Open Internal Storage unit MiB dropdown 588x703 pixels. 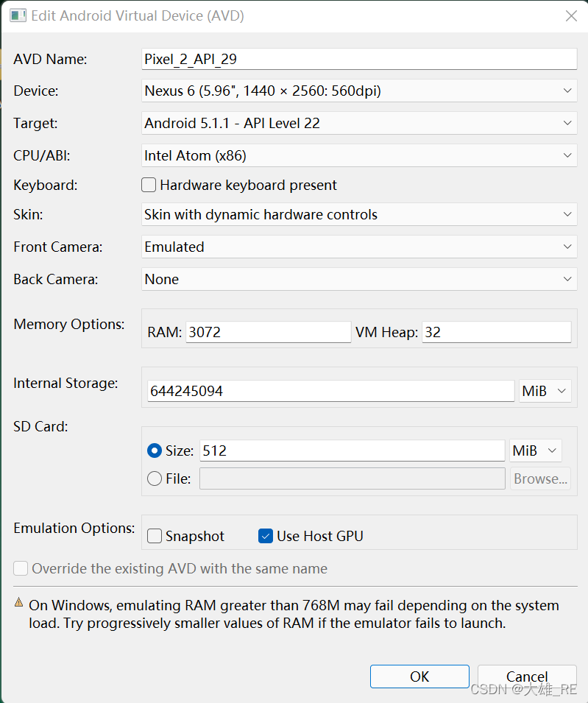coord(545,391)
